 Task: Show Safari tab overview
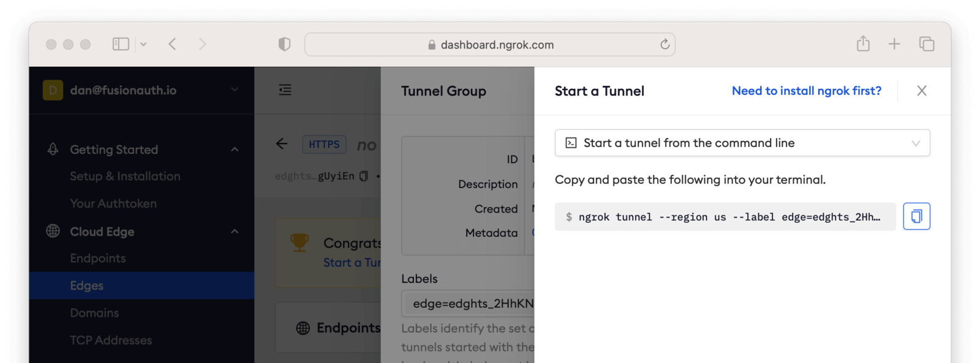click(x=927, y=44)
